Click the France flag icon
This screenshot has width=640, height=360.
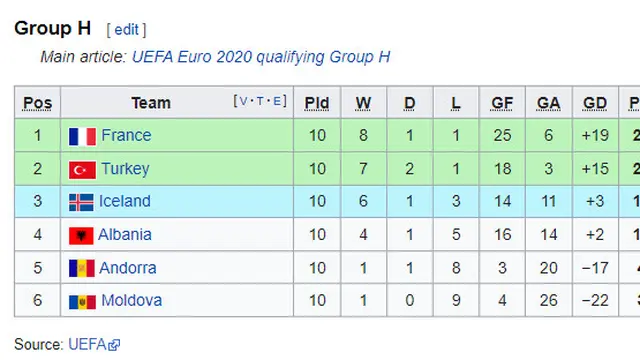(x=82, y=136)
